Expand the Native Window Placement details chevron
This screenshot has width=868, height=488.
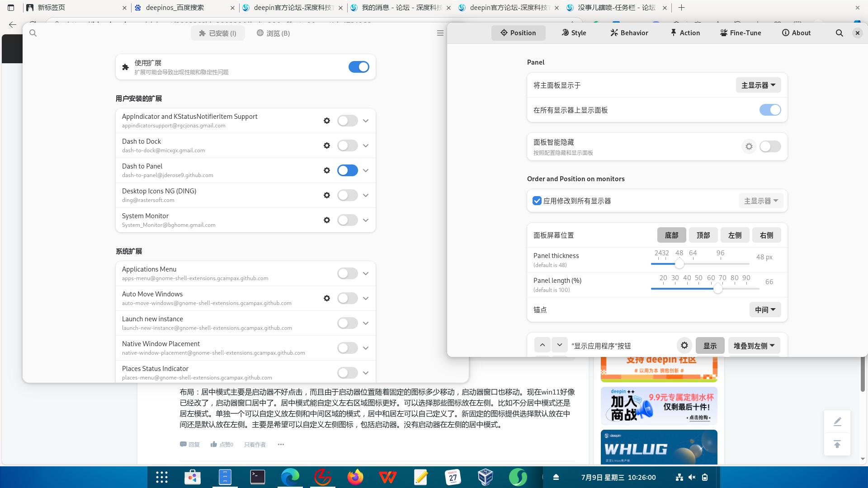coord(366,348)
